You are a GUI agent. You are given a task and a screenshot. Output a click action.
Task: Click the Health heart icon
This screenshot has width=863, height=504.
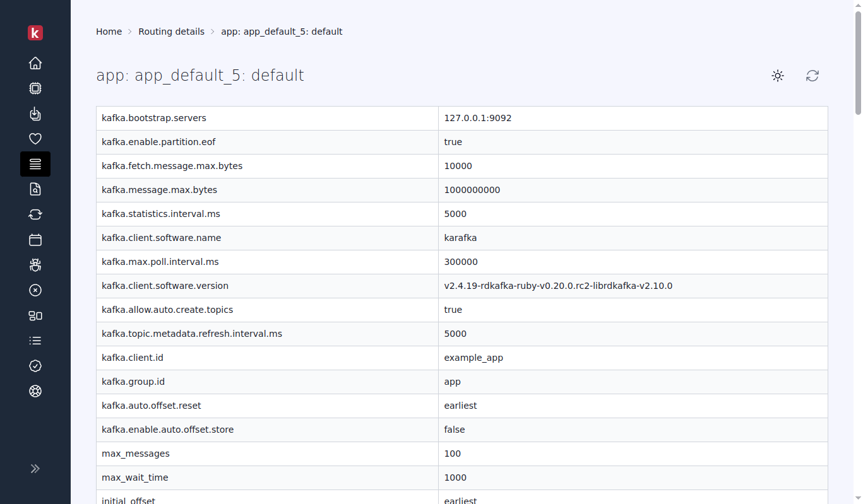(35, 139)
